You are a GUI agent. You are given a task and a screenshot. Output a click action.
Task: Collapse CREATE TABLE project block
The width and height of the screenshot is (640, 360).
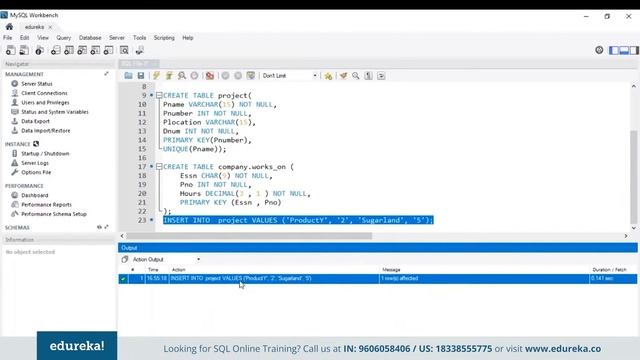pos(159,95)
